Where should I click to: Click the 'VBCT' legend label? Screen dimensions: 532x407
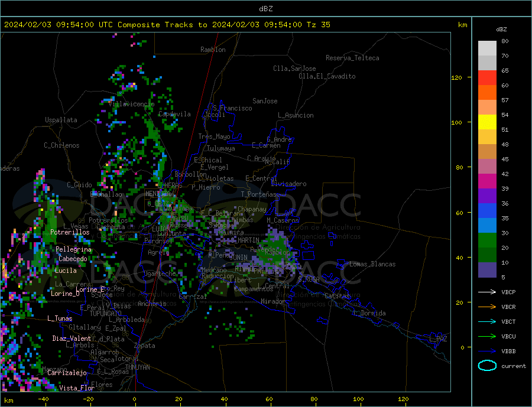coord(508,321)
